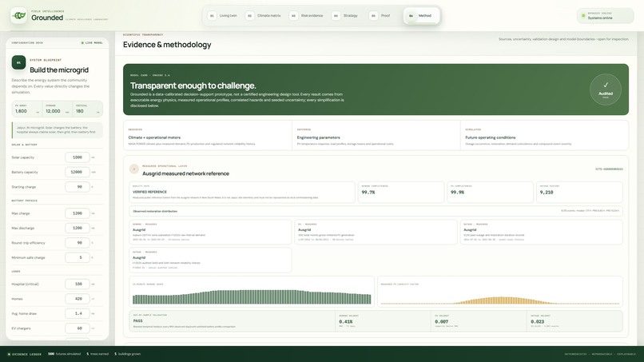Switch to the Climate matrix tab

(264, 16)
